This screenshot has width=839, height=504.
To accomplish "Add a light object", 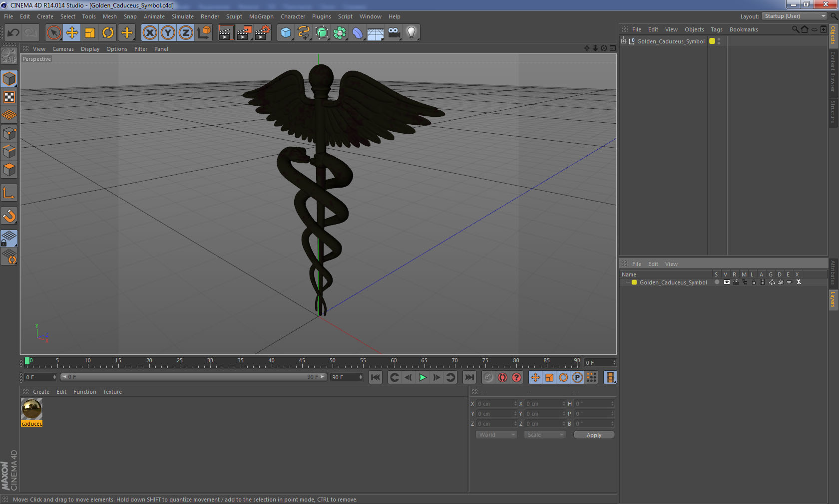I will point(412,33).
